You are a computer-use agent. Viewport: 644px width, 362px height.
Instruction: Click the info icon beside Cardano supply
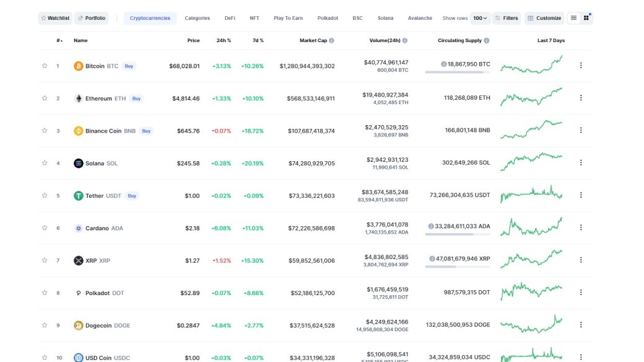[431, 226]
